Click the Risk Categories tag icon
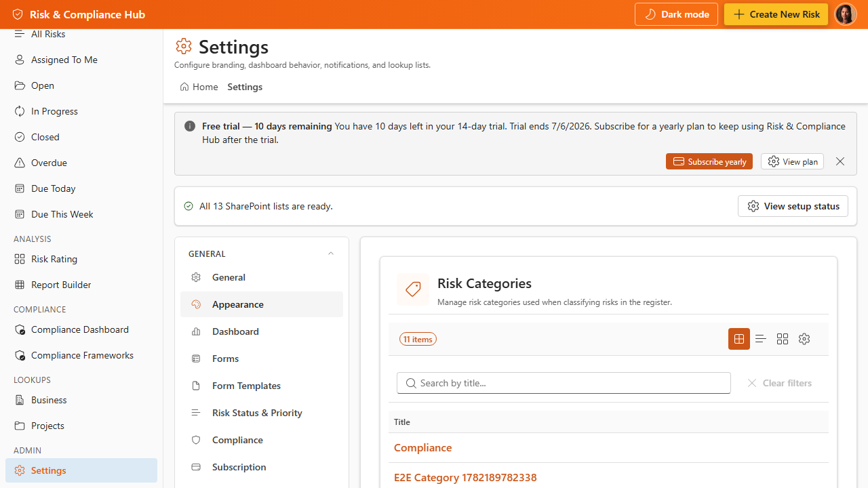 (413, 289)
